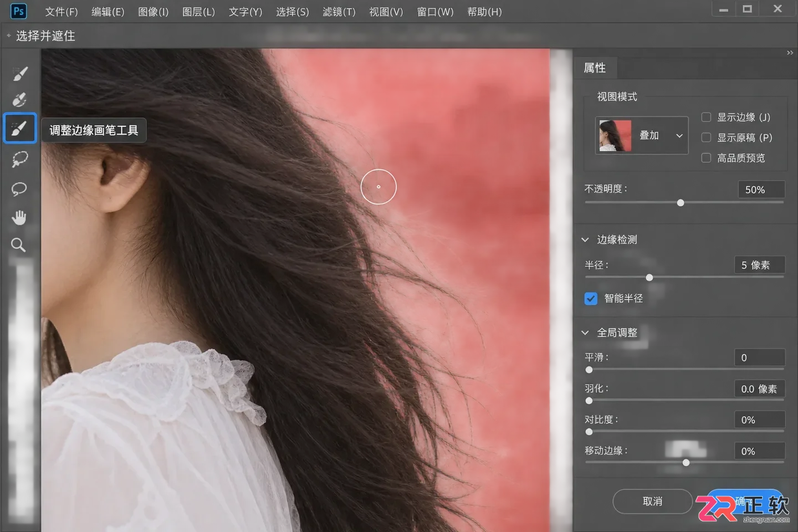This screenshot has width=798, height=532.
Task: Open the 图像(I) menu
Action: point(154,12)
